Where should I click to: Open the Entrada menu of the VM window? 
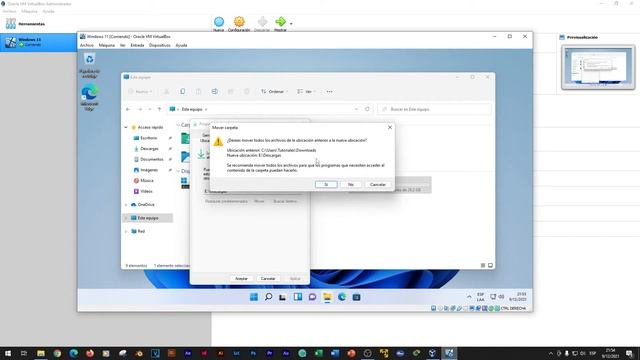tap(137, 45)
